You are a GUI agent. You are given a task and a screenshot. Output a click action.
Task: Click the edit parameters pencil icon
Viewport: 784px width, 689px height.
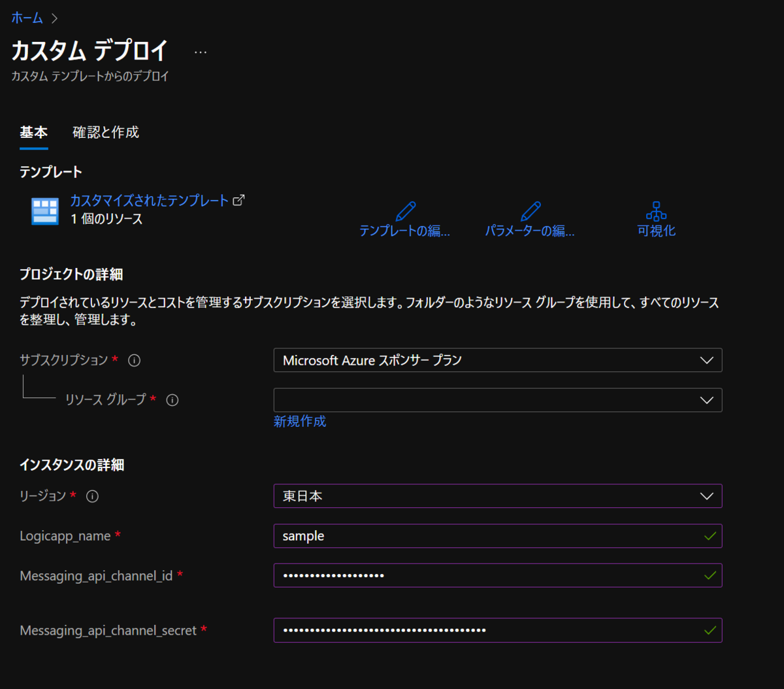530,210
